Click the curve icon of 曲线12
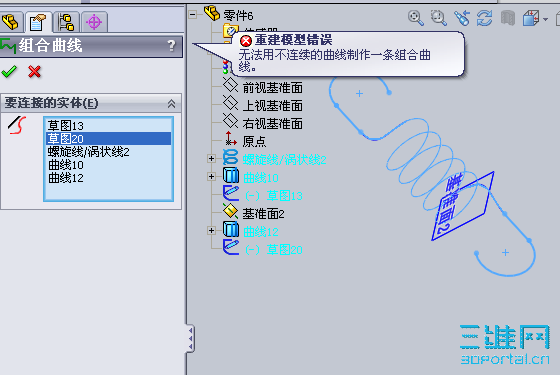560x375 pixels. click(x=231, y=229)
